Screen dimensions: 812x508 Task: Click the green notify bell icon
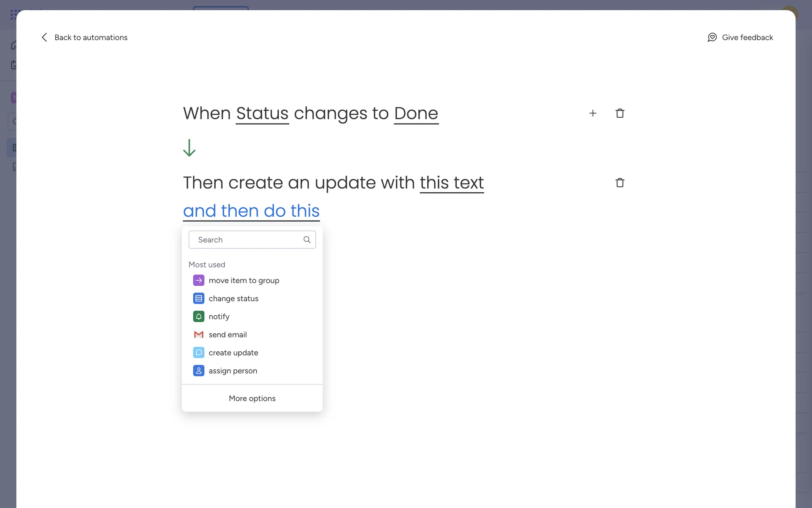click(x=198, y=317)
